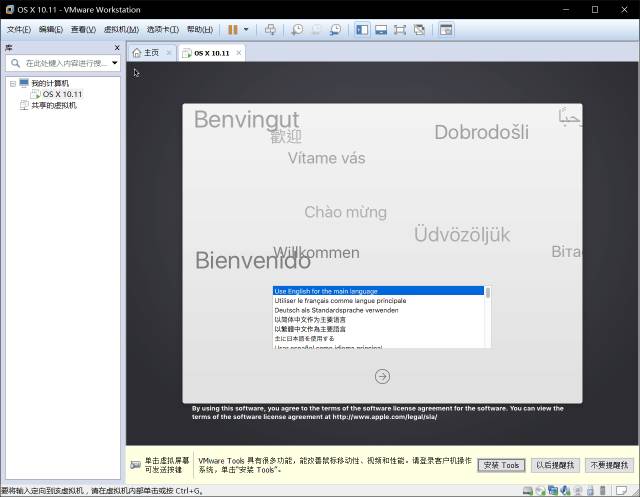Viewport: 640px width, 497px height.
Task: Take a snapshot of this virtual machine
Action: point(297,29)
